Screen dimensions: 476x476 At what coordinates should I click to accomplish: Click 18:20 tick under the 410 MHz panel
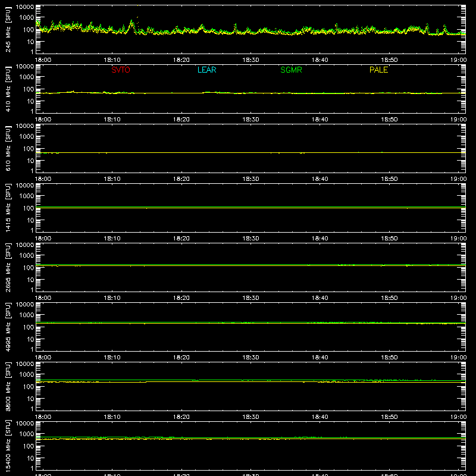[x=181, y=120]
